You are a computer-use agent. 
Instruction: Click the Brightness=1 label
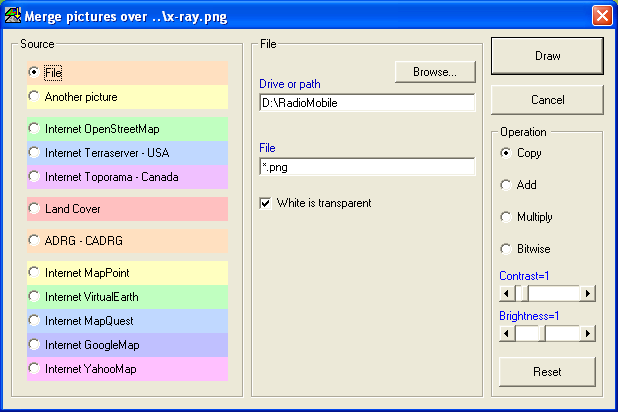click(x=529, y=316)
